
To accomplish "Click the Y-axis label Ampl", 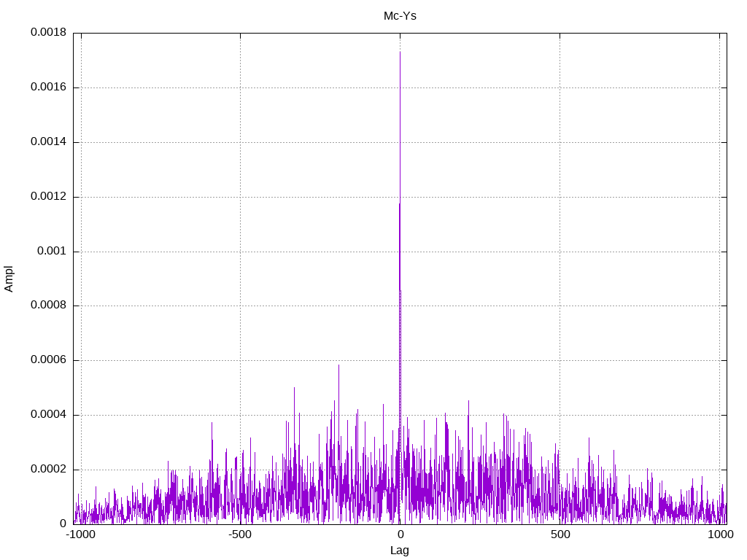I will [x=9, y=279].
